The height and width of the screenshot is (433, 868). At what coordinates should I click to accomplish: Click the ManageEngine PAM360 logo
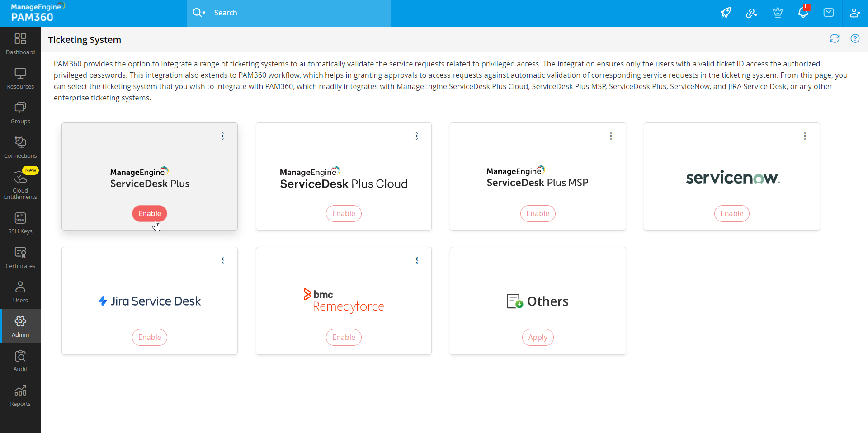[38, 12]
